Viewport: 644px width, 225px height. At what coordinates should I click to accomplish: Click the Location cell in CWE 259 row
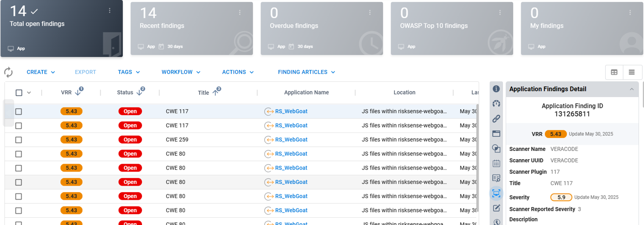(x=404, y=139)
